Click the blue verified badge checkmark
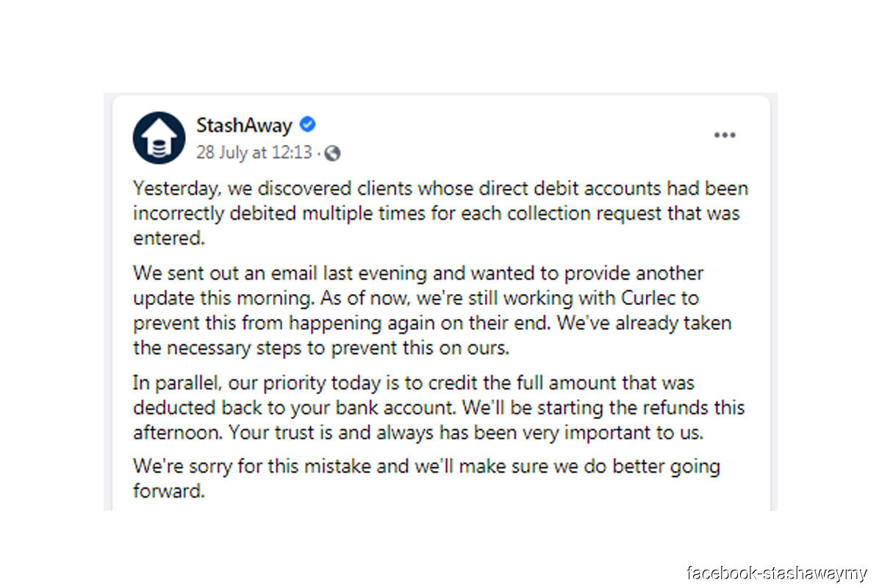The image size is (882, 588). click(307, 124)
